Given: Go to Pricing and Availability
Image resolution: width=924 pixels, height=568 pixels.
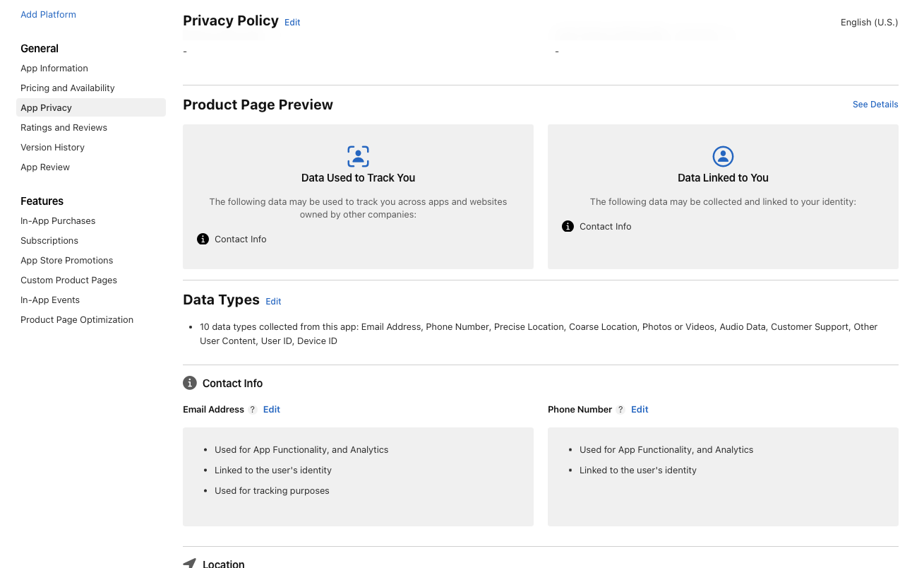Looking at the screenshot, I should click(68, 88).
